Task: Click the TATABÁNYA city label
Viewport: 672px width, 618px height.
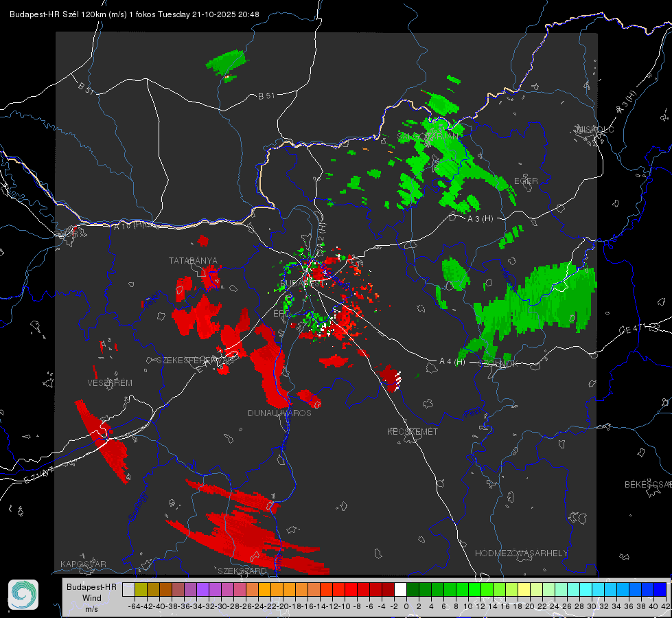Action: point(193,261)
